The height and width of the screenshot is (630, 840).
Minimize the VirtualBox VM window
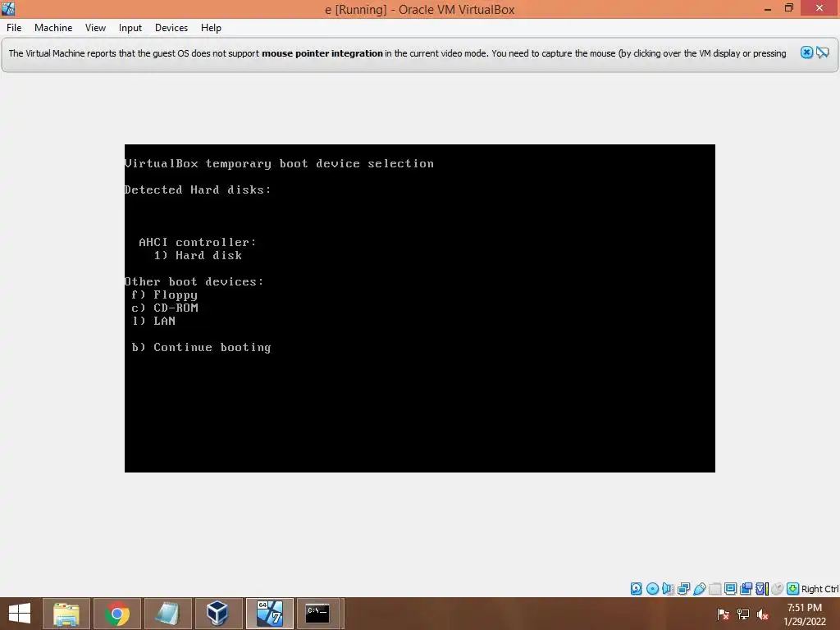pos(768,8)
